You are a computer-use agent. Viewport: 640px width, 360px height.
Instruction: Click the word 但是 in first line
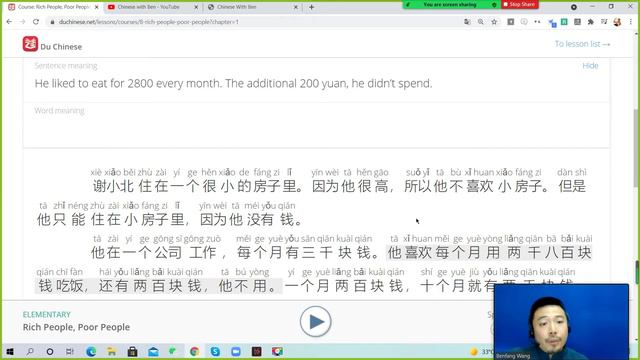click(572, 187)
